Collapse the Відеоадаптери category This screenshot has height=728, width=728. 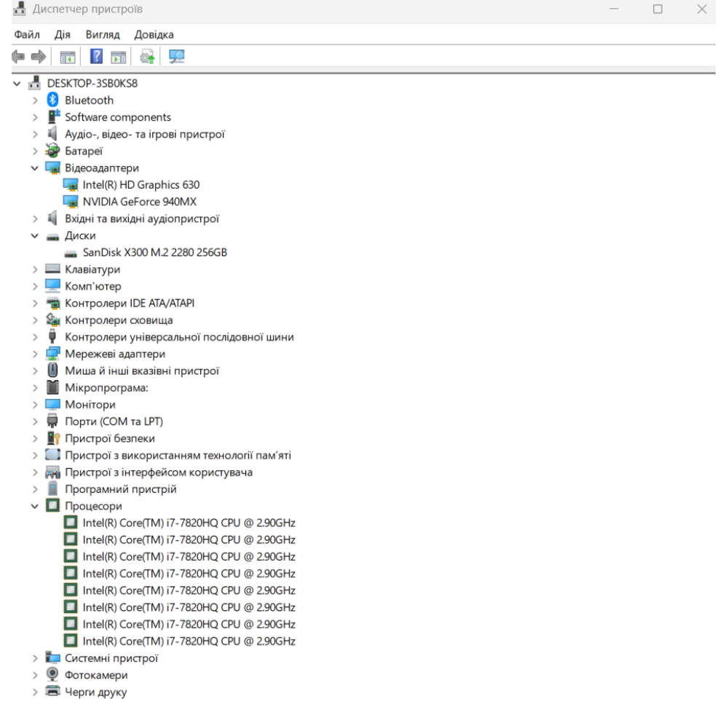coord(34,168)
